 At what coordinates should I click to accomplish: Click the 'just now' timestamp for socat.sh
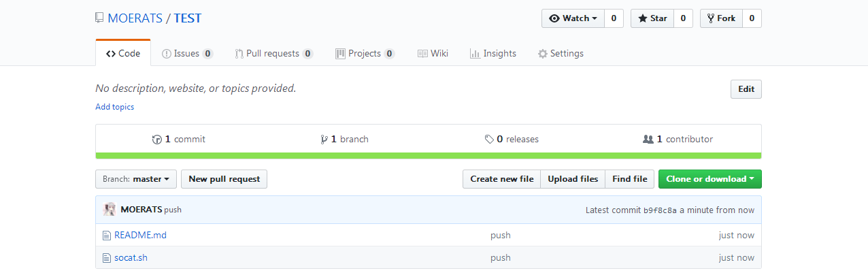(737, 258)
